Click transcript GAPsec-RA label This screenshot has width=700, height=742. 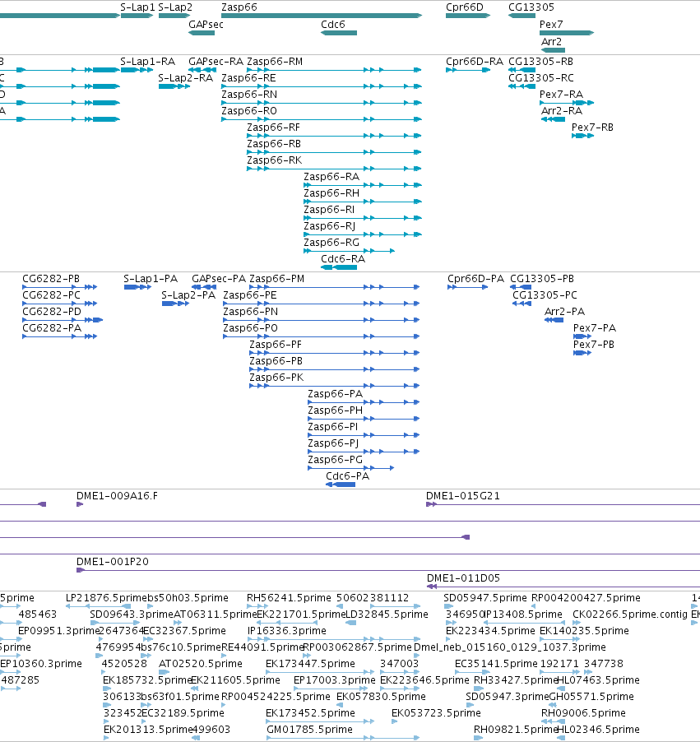216,62
